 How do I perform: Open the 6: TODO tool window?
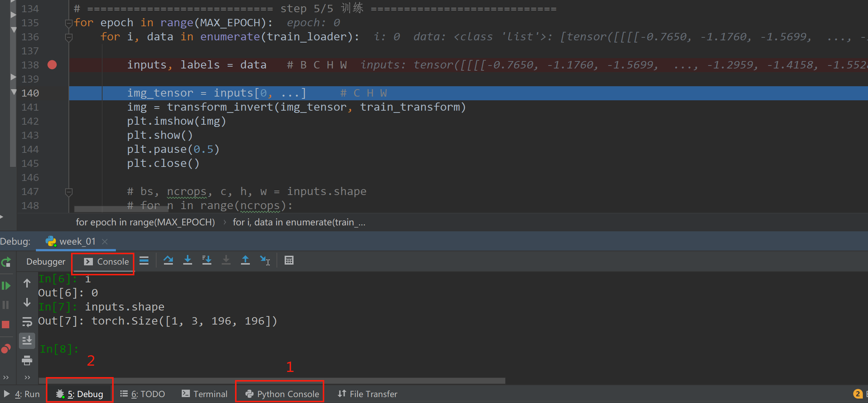pyautogui.click(x=143, y=394)
